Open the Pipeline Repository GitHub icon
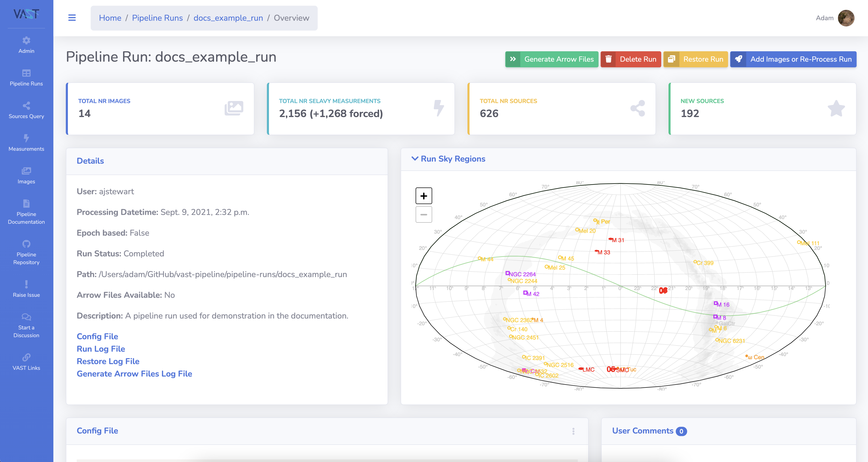This screenshot has width=868, height=462. (26, 244)
